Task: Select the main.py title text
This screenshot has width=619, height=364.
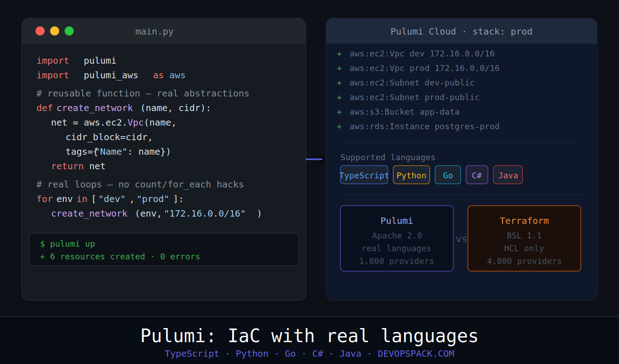Action: coord(154,32)
